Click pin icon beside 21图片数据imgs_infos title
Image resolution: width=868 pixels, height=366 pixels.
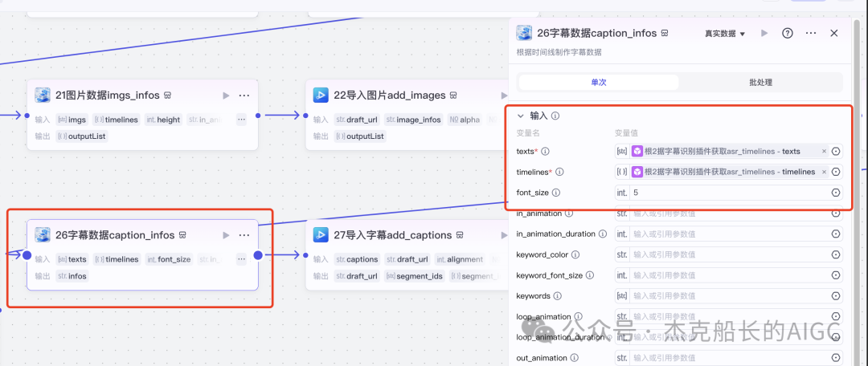click(x=168, y=96)
